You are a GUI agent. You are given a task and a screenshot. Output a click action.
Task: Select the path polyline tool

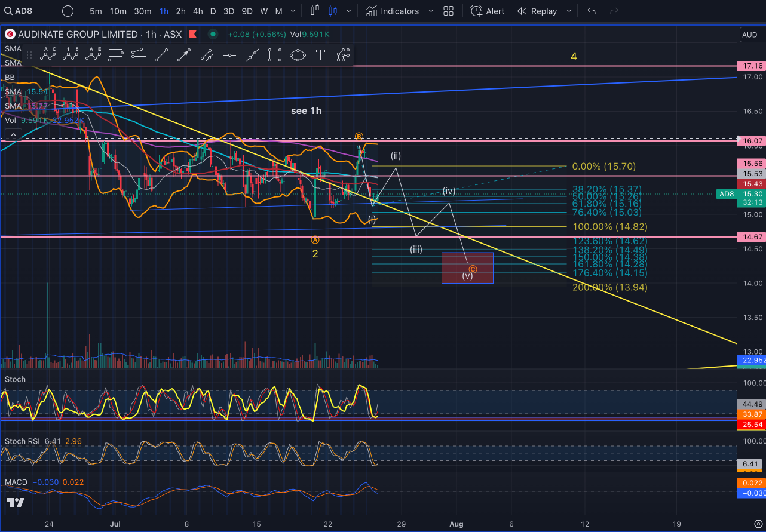343,56
